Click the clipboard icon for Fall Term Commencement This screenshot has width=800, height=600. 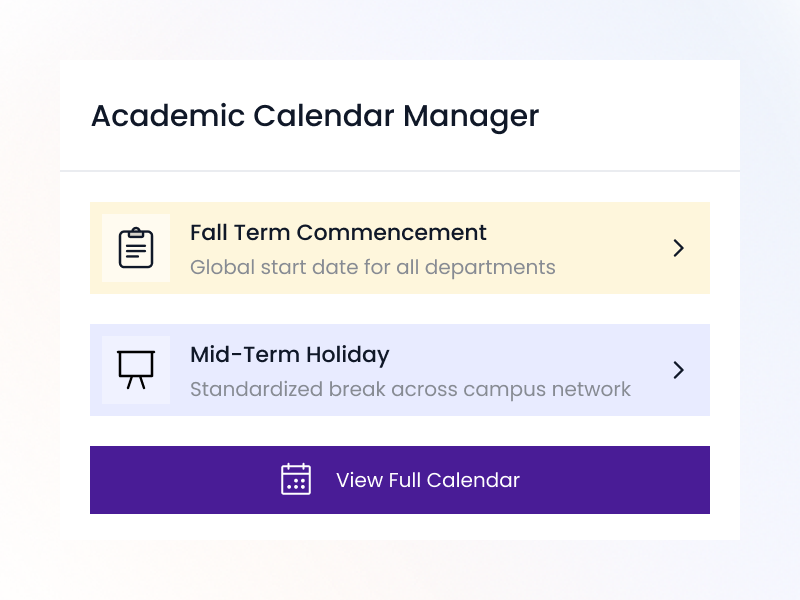click(135, 247)
